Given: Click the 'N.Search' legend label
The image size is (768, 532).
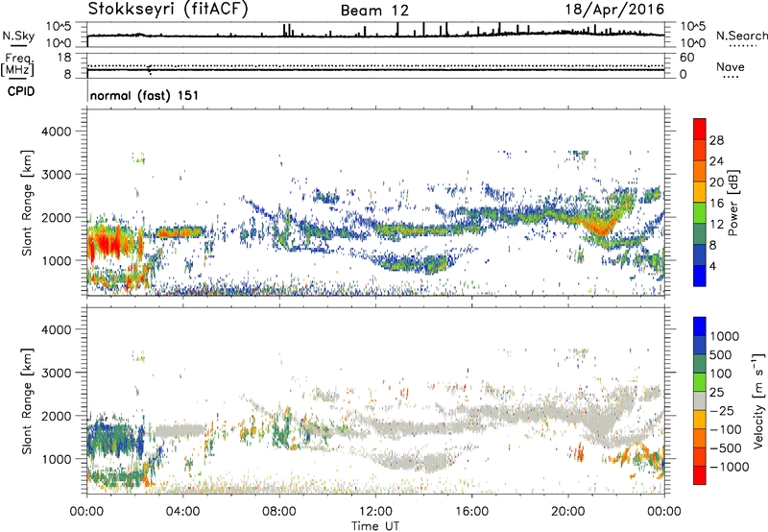Looking at the screenshot, I should click(741, 36).
